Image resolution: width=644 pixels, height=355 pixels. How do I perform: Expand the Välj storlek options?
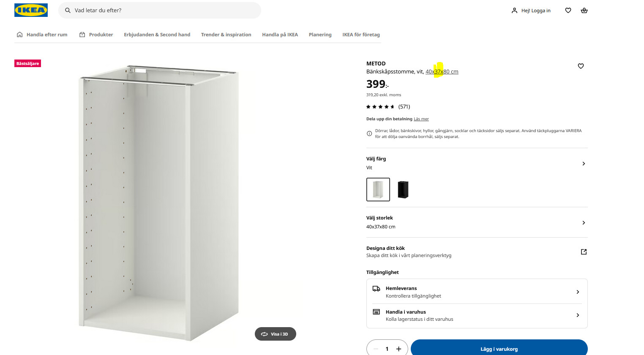[584, 223]
